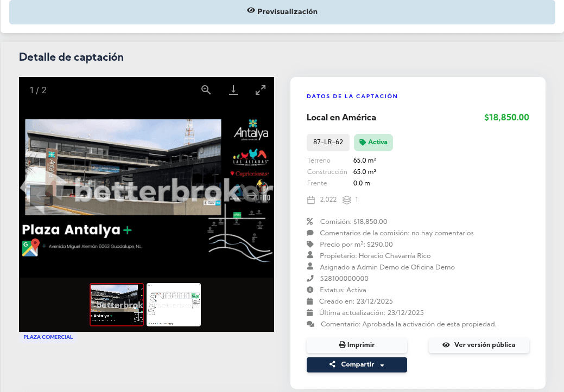The image size is (564, 392).
Task: Go to the previous gallery image arrow
Action: (41, 195)
